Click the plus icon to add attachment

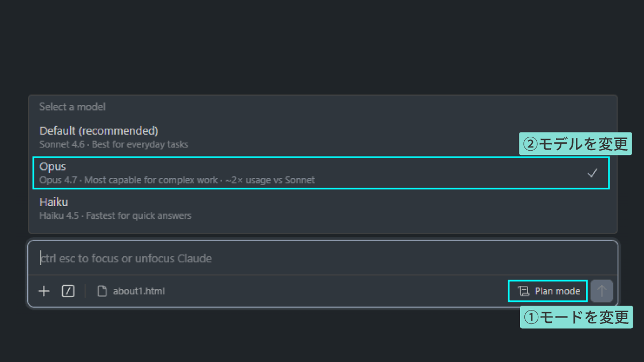click(x=44, y=291)
